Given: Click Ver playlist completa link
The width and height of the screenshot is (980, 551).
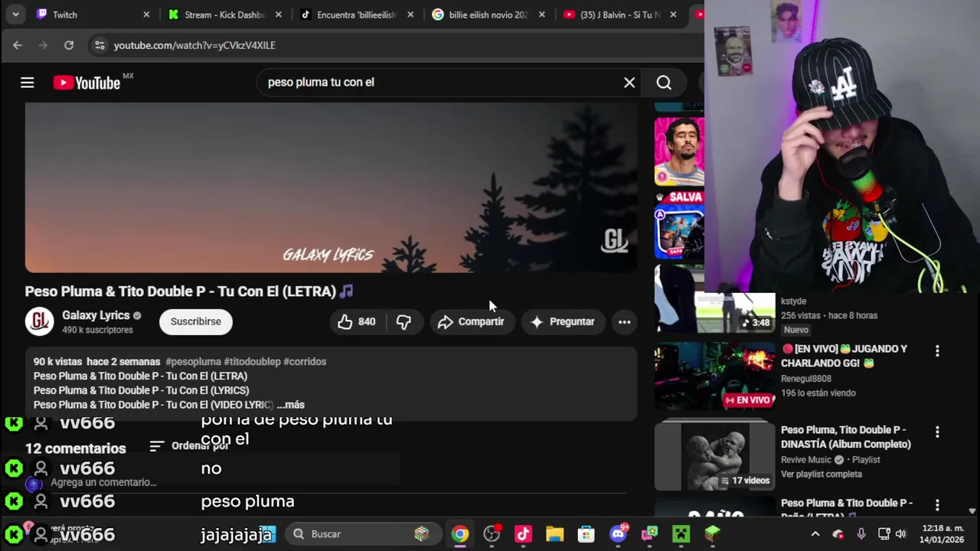Looking at the screenshot, I should (x=822, y=474).
